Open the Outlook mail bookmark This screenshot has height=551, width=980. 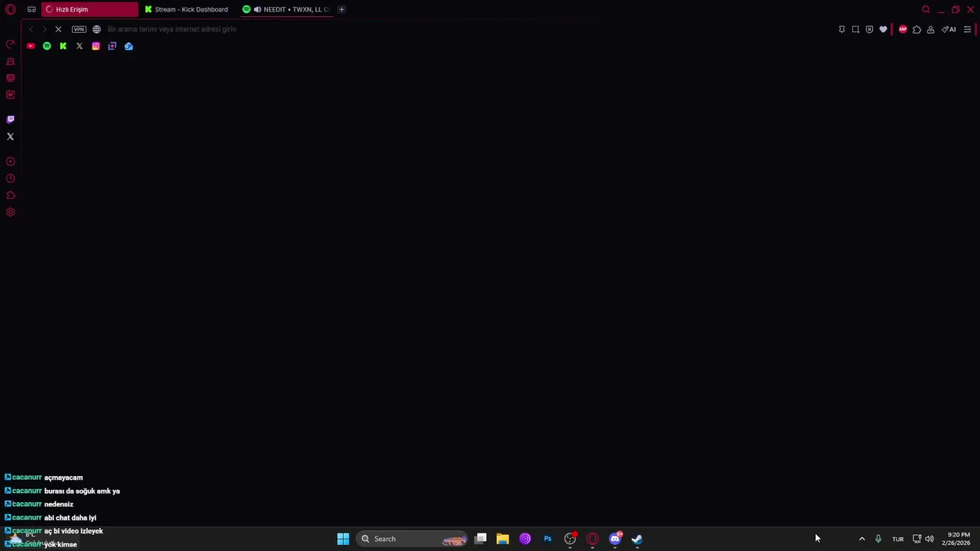(129, 46)
